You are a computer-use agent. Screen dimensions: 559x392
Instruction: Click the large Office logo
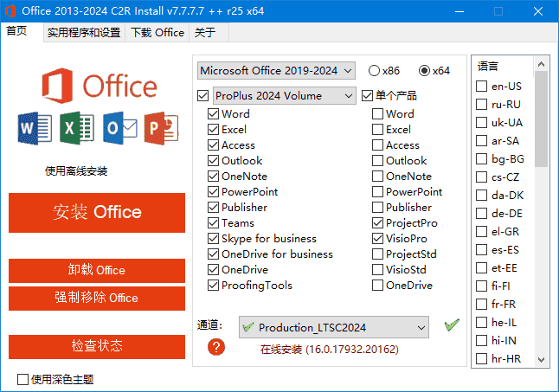pyautogui.click(x=100, y=87)
